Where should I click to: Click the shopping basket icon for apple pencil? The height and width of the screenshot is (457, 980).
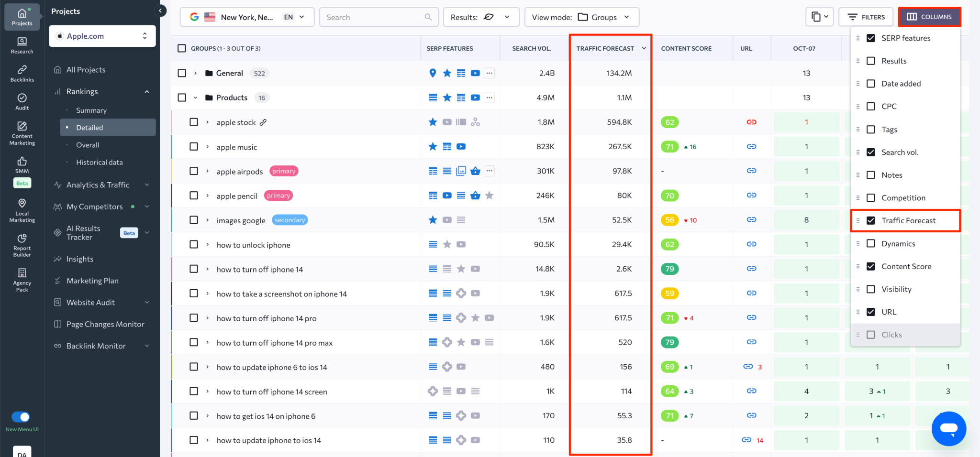coord(475,196)
